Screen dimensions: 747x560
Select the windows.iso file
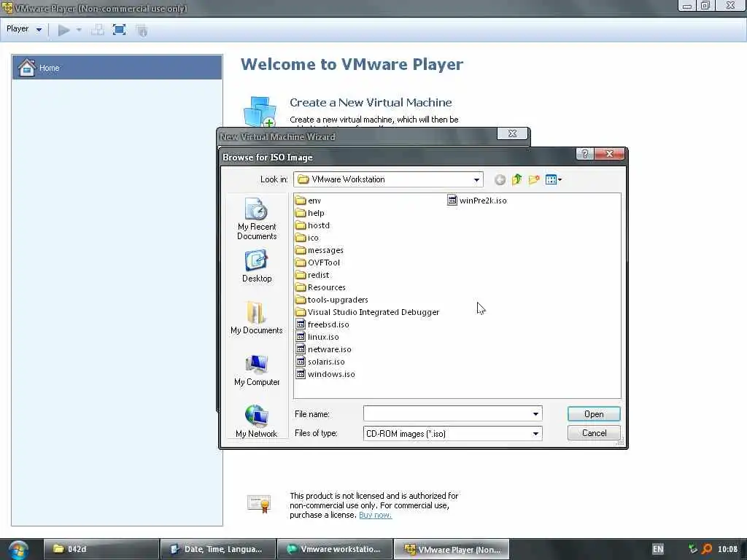[325, 374]
